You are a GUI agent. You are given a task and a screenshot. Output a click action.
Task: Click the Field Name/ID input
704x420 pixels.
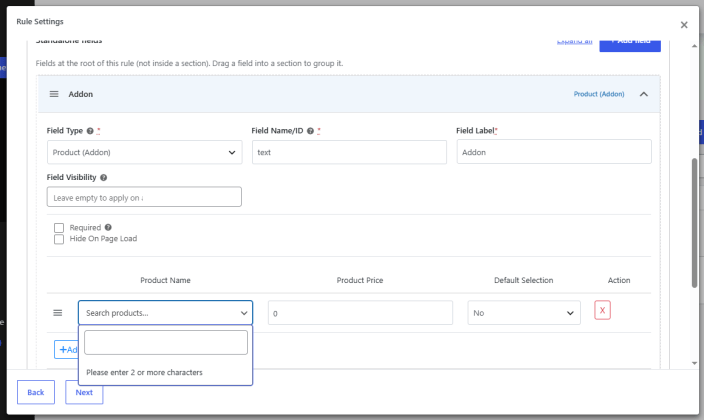pos(349,152)
